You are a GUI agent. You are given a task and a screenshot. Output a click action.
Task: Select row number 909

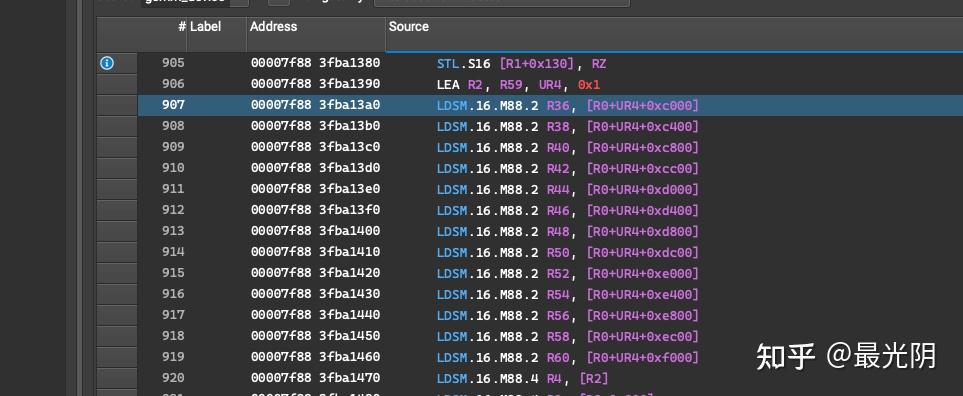pyautogui.click(x=173, y=147)
